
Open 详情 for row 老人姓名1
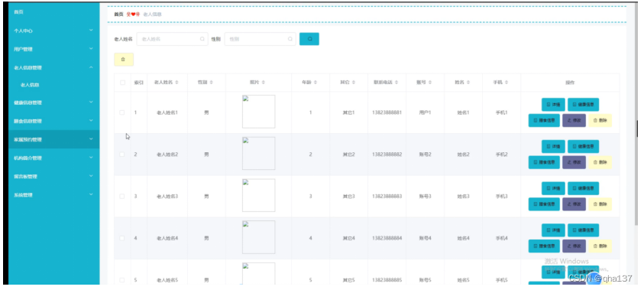coord(553,105)
